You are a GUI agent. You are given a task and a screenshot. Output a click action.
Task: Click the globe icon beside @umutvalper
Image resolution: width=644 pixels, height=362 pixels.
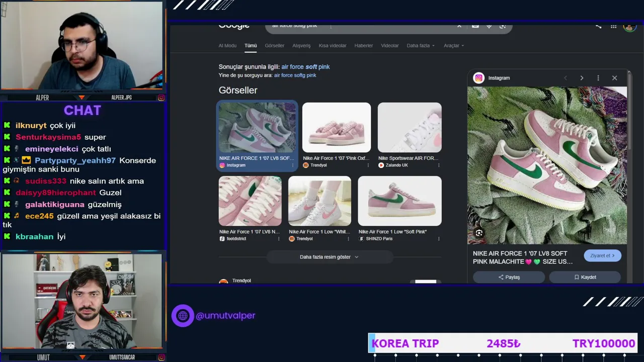point(183,316)
